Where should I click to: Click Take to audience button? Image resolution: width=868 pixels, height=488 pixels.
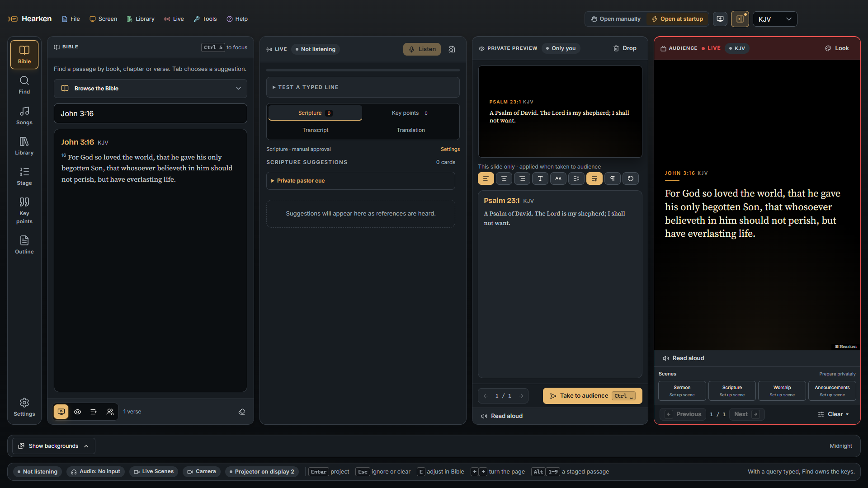[593, 396]
